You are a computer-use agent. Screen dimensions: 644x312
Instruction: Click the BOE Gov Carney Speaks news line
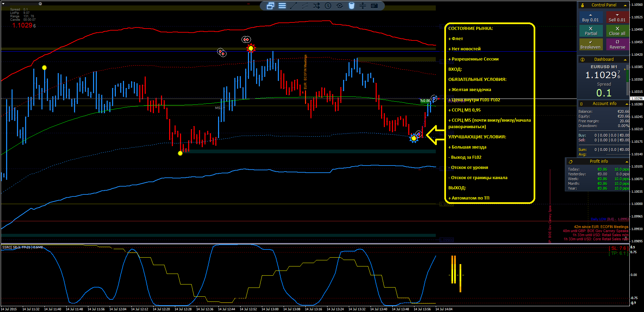tap(595, 231)
